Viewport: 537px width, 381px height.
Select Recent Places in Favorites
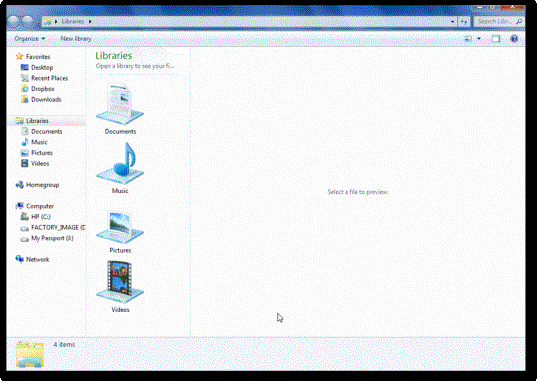tap(50, 78)
